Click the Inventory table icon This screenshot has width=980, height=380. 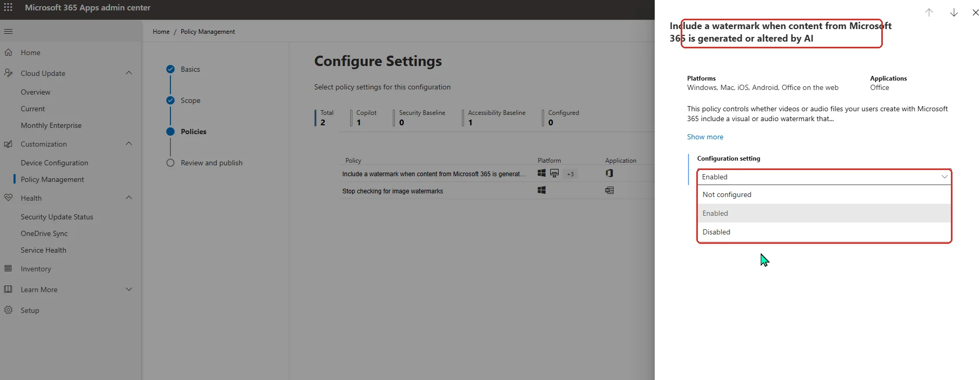pos(8,269)
